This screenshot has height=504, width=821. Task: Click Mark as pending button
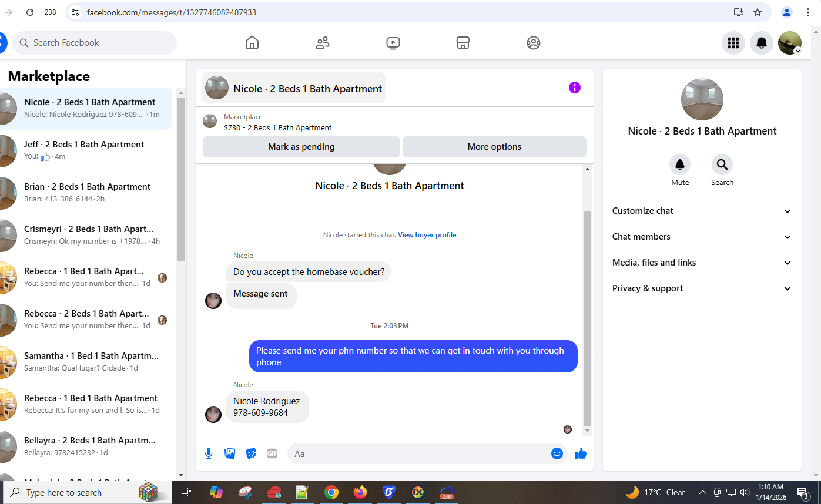click(x=301, y=147)
